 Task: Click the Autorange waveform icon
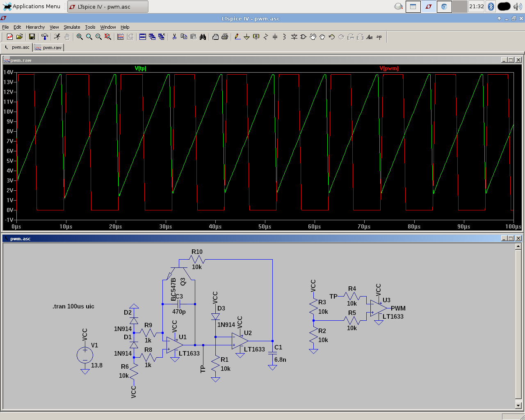121,37
